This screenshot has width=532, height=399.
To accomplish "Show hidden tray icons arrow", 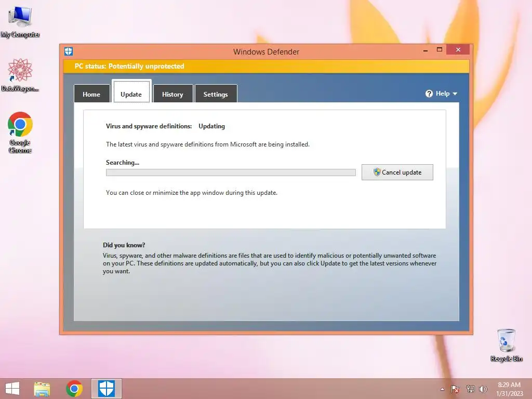I will (x=442, y=389).
